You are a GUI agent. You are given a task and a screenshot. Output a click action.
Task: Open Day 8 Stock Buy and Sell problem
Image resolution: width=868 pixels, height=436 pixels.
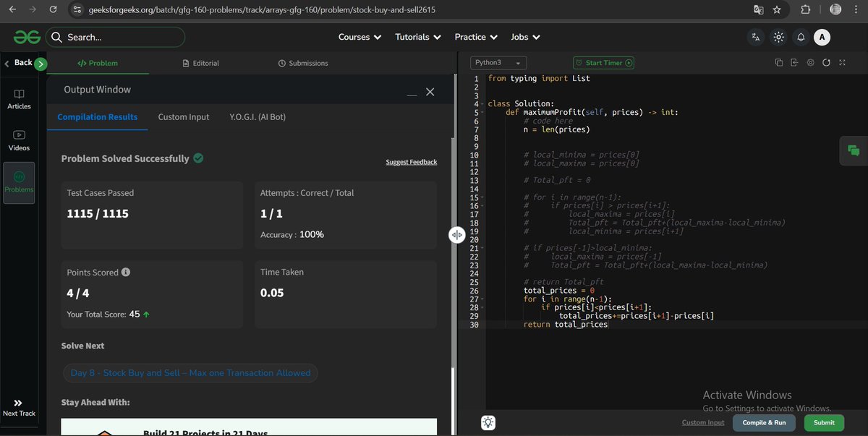coord(191,373)
